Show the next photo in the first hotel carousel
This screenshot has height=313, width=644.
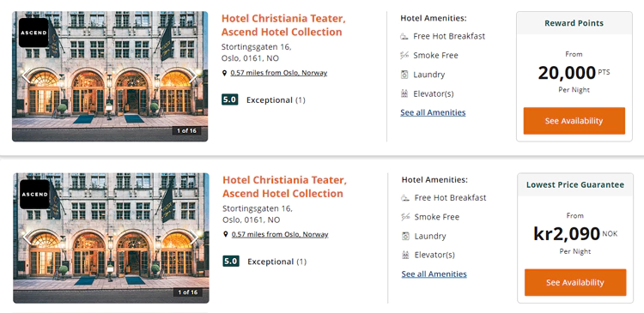[x=192, y=75]
